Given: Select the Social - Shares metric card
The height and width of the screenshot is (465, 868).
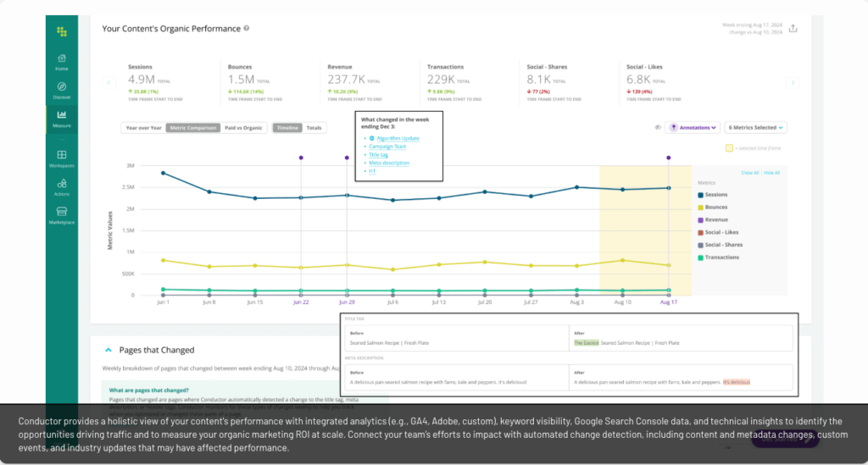Looking at the screenshot, I should (569, 82).
